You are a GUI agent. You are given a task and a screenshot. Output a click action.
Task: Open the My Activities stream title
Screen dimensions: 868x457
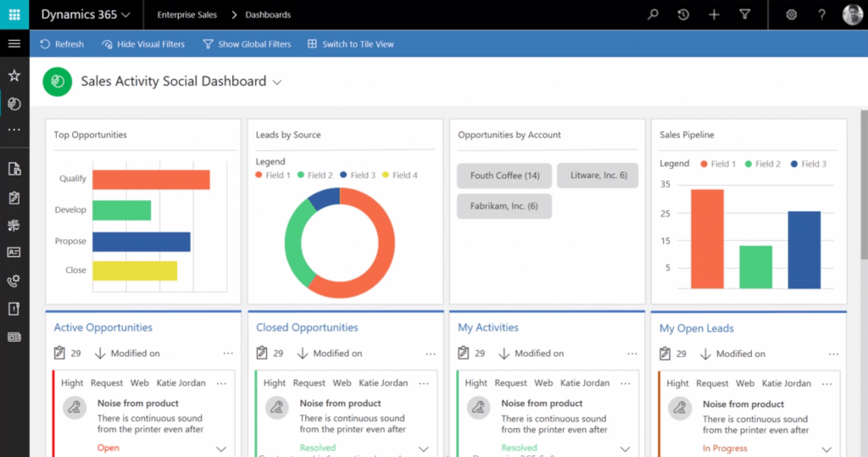pos(487,327)
